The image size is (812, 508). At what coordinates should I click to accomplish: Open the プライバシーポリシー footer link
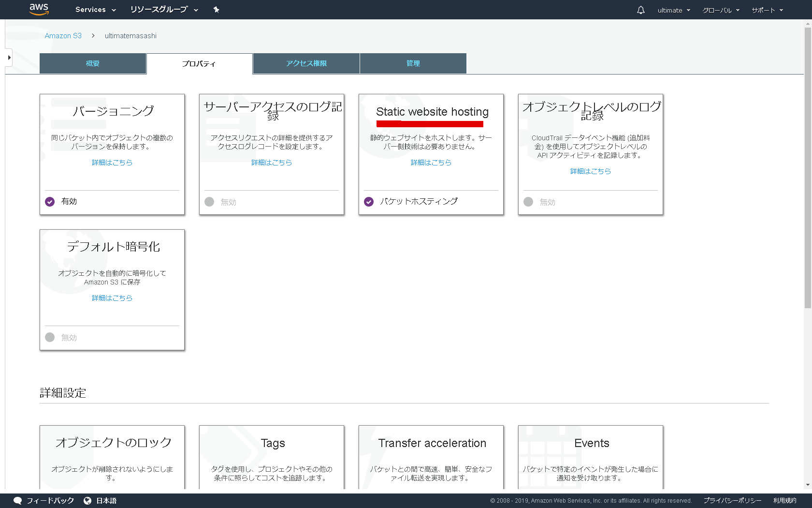[733, 501]
